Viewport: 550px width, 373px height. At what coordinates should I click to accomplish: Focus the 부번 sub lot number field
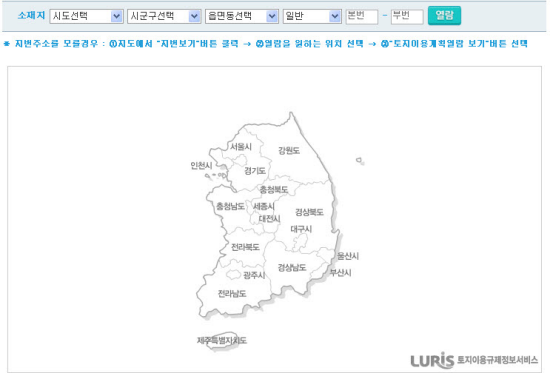(407, 16)
